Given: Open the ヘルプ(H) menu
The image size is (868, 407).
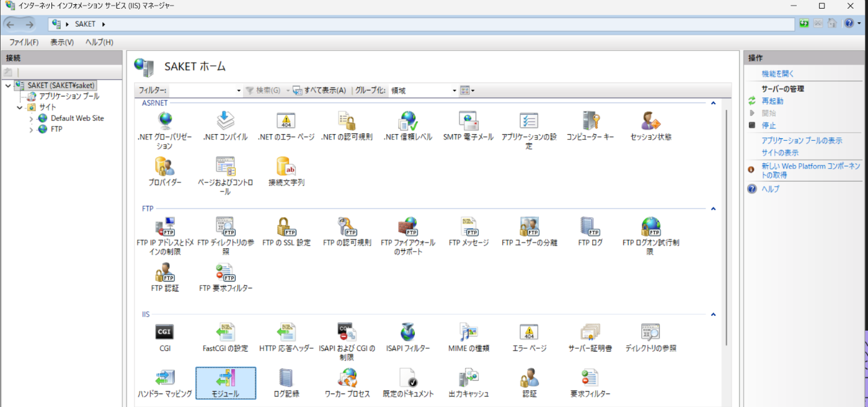Looking at the screenshot, I should [x=99, y=42].
